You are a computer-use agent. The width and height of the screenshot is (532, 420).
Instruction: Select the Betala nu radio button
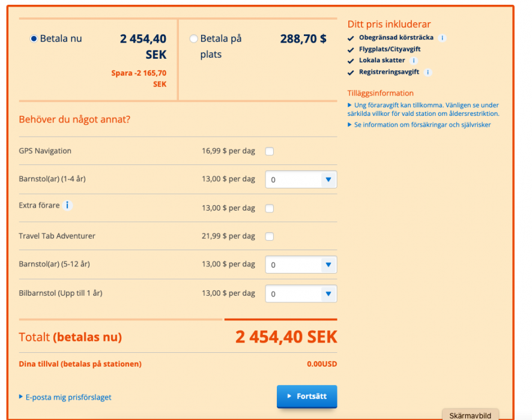[34, 39]
